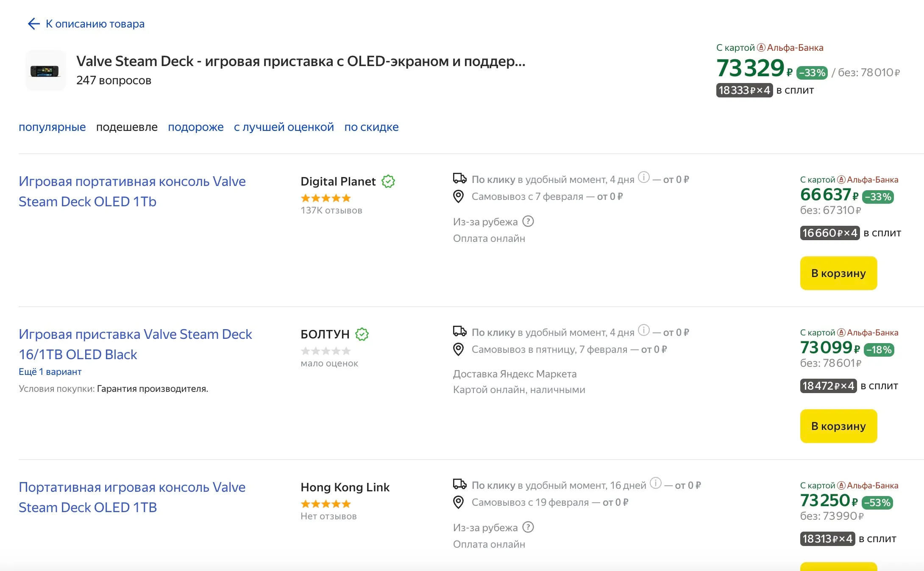Click delivery info icon in БОЛТУН offer
The width and height of the screenshot is (924, 571).
pos(643,330)
